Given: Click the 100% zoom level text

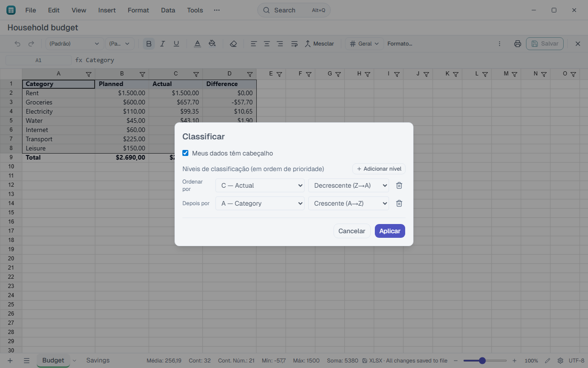Looking at the screenshot, I should pos(531,361).
